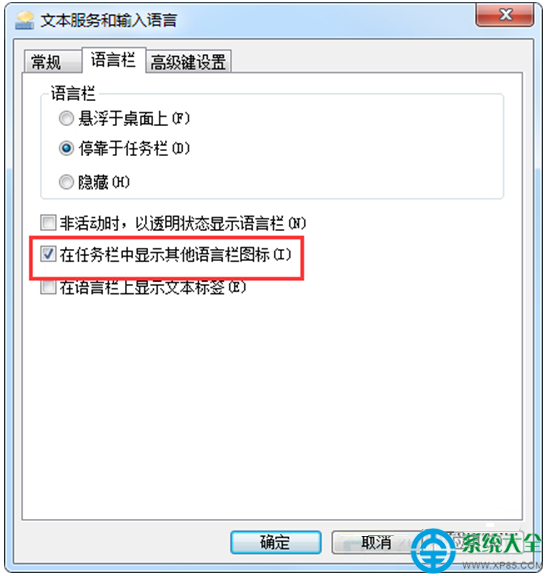Tick the 在语言栏上显示文本标签 (E) checkbox
Image resolution: width=545 pixels, height=576 pixels.
point(48,287)
